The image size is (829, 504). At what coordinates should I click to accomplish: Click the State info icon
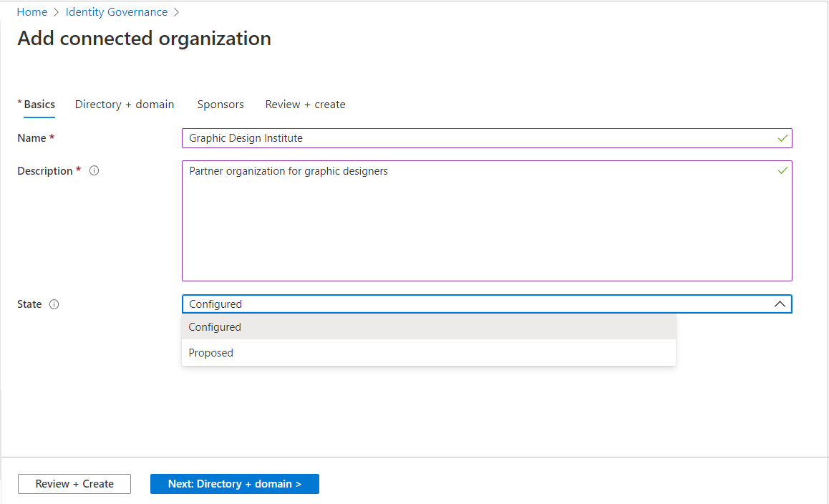click(54, 304)
